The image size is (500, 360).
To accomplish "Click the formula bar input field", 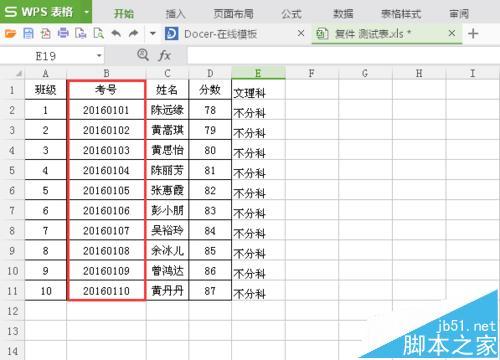I will 343,55.
